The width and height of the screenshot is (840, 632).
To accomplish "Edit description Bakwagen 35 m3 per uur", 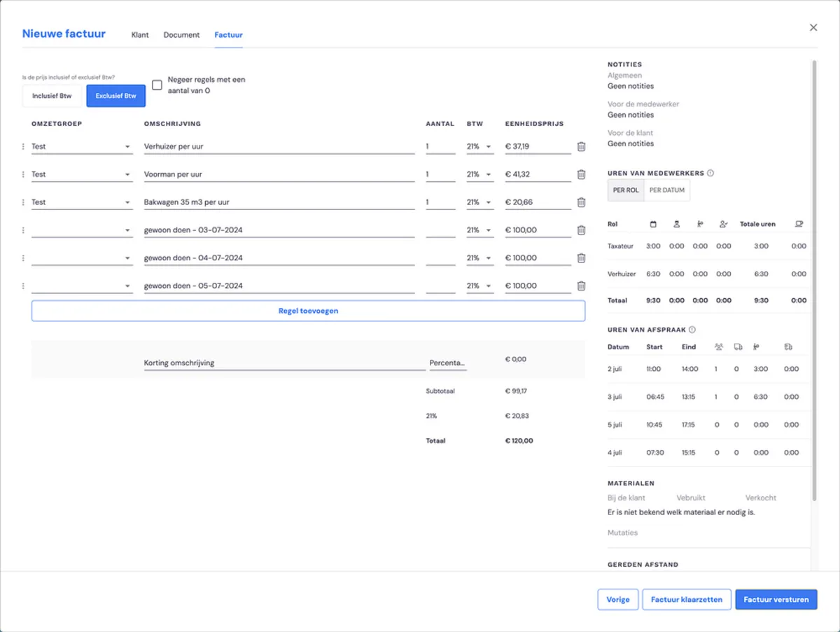I will coord(279,202).
